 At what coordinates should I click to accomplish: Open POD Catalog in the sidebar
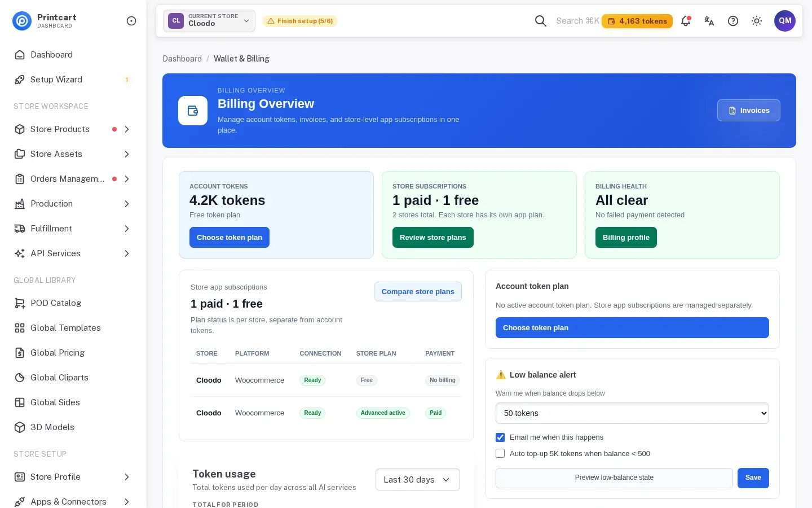point(73,303)
